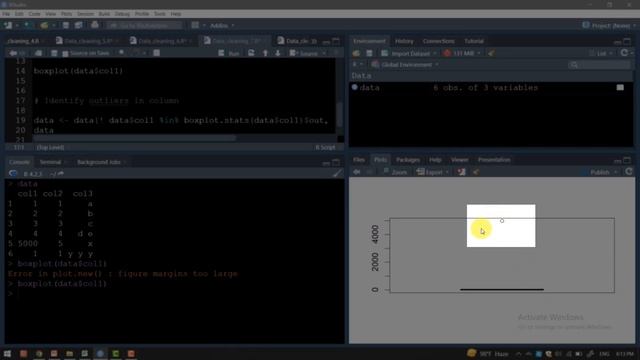
Task: Refresh the current plot
Action: tap(629, 172)
